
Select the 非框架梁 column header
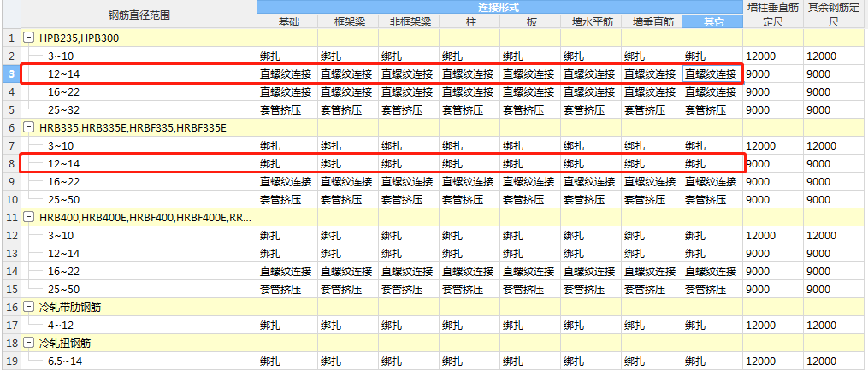click(409, 22)
